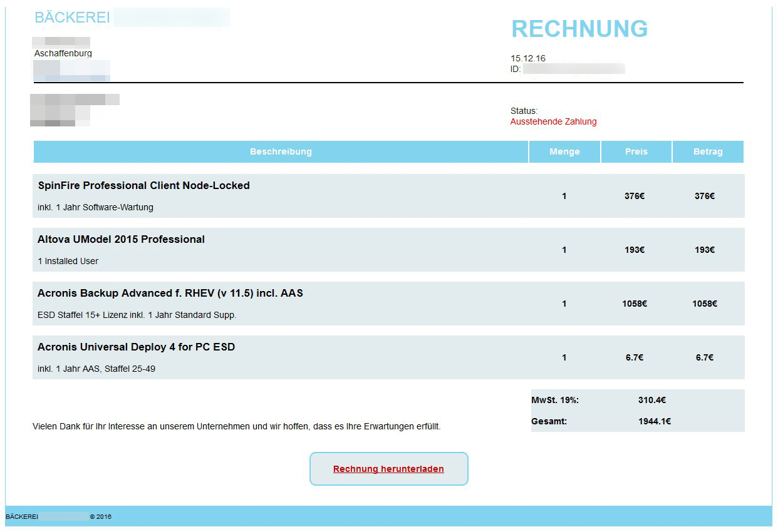Click the Menge column header

[564, 151]
